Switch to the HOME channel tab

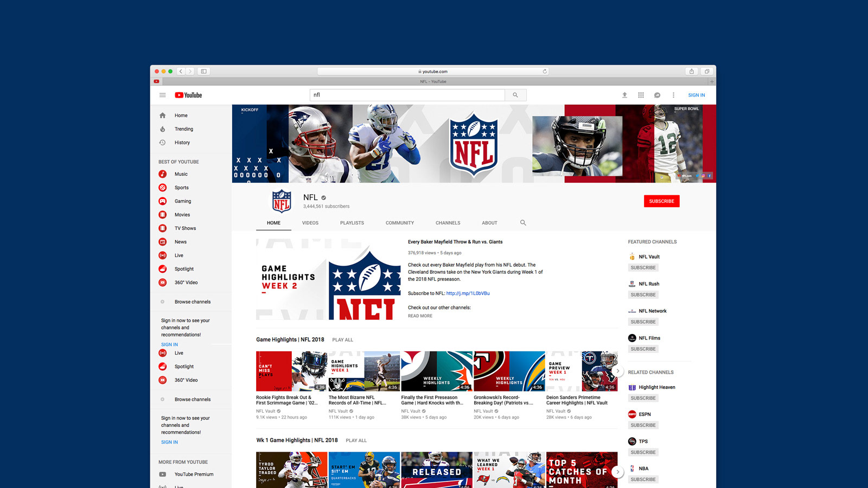pos(273,223)
